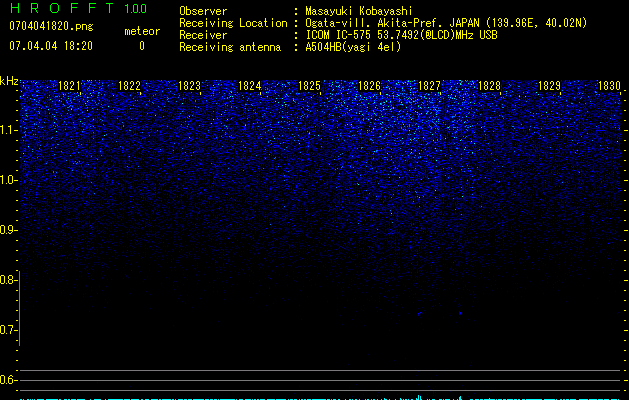629x400 pixels.
Task: Click the 1828 time marker
Action: click(x=489, y=86)
